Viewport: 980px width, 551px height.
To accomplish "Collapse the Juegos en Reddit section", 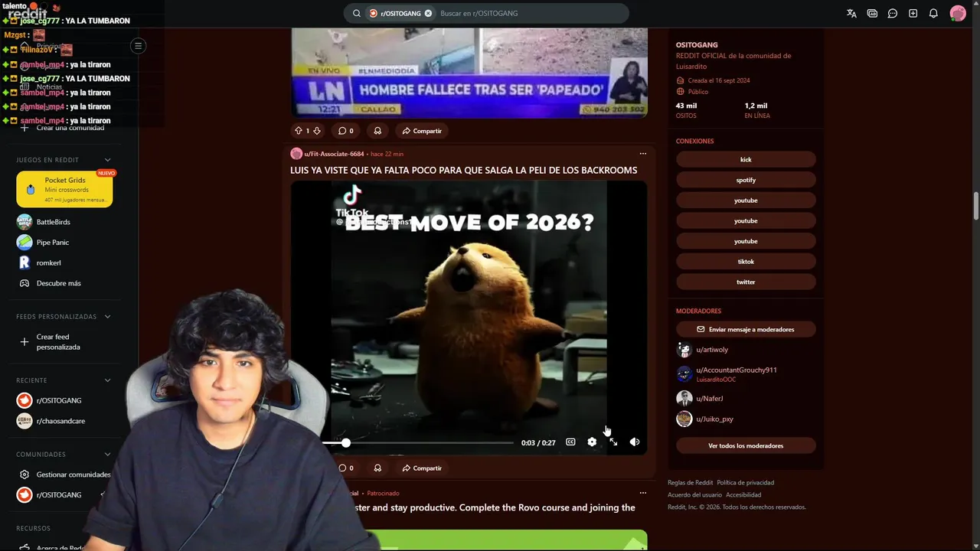I will coord(107,160).
